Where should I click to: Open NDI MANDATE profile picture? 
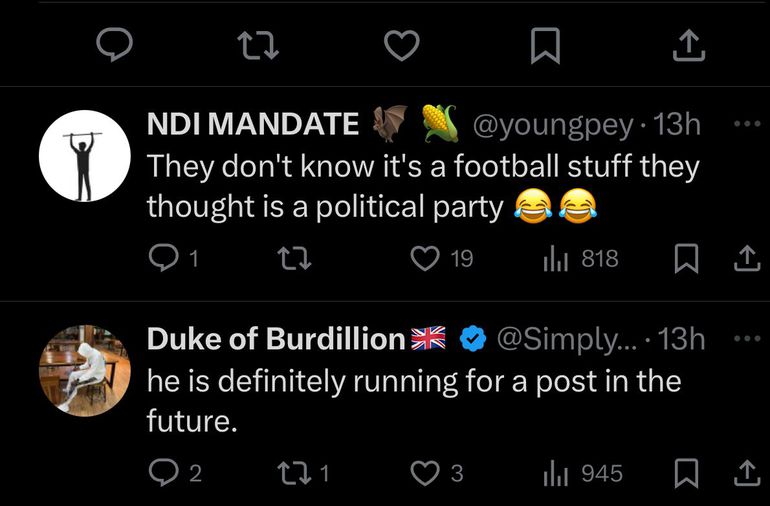pyautogui.click(x=84, y=156)
